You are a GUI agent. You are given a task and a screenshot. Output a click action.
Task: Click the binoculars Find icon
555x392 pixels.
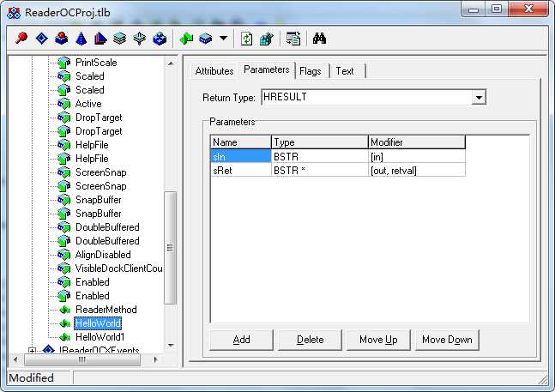[x=319, y=39]
